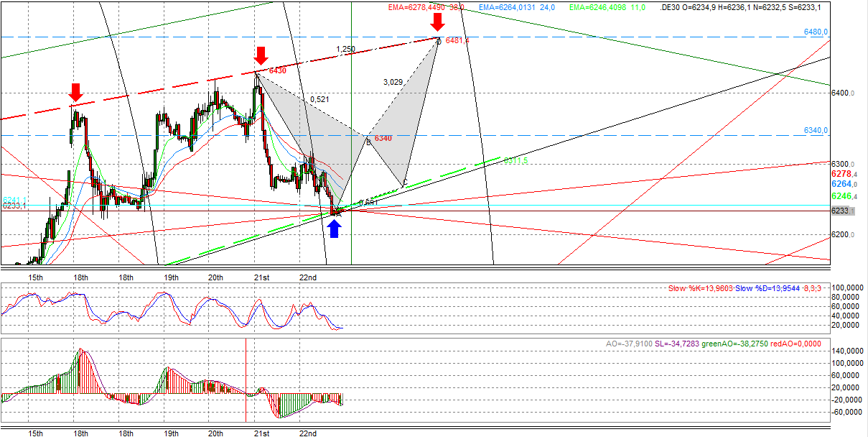Click the green 6311,5 trendline label
The width and height of the screenshot is (868, 437).
click(x=515, y=161)
